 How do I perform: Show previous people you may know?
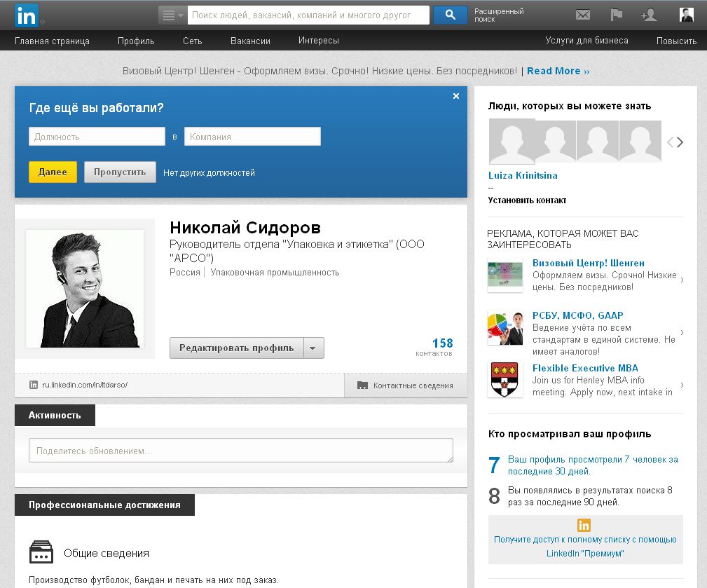(670, 142)
